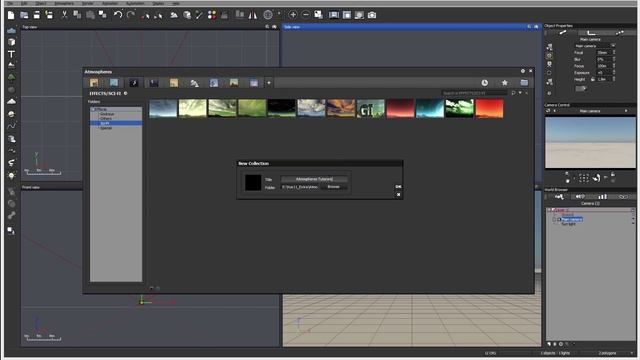Click the search magnifier in Atmospheres browser
This screenshot has height=360, width=640.
(513, 93)
